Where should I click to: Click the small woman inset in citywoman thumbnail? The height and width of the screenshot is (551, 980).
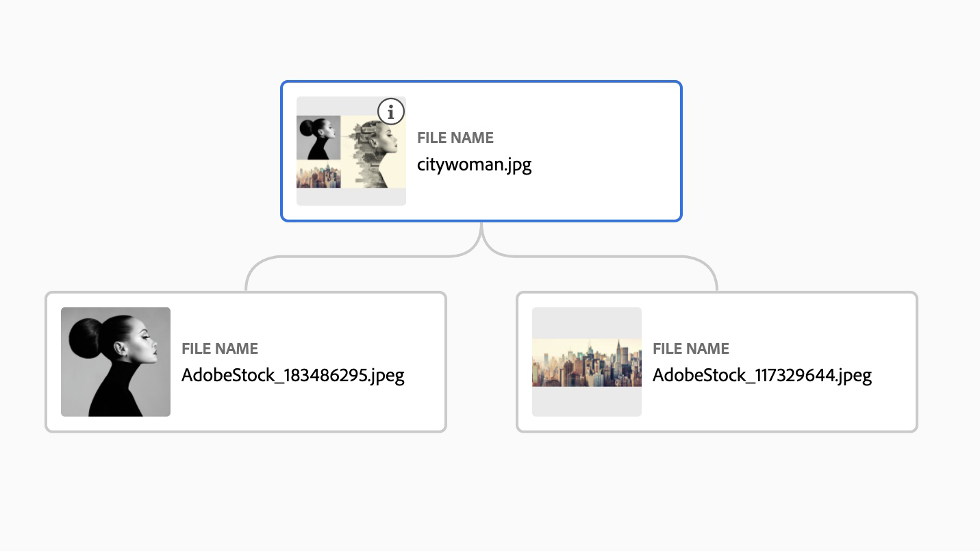pos(318,138)
